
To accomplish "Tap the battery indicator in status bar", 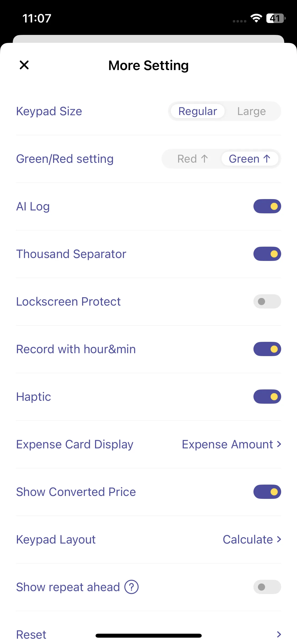I will click(276, 18).
